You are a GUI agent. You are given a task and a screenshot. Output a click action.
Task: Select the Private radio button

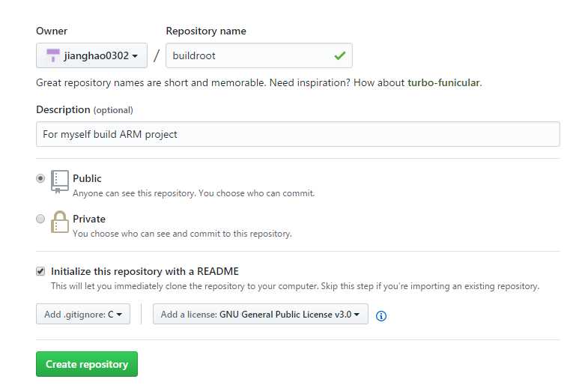click(40, 219)
